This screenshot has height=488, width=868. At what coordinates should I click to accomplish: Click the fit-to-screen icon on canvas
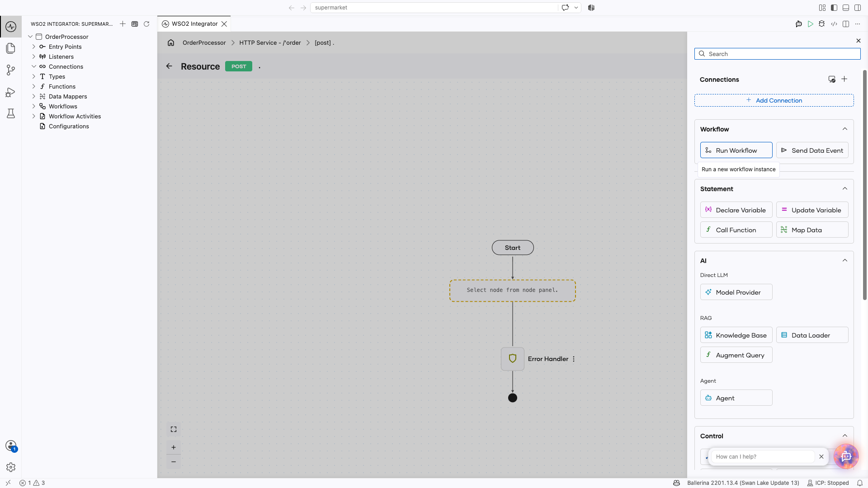coord(174,429)
